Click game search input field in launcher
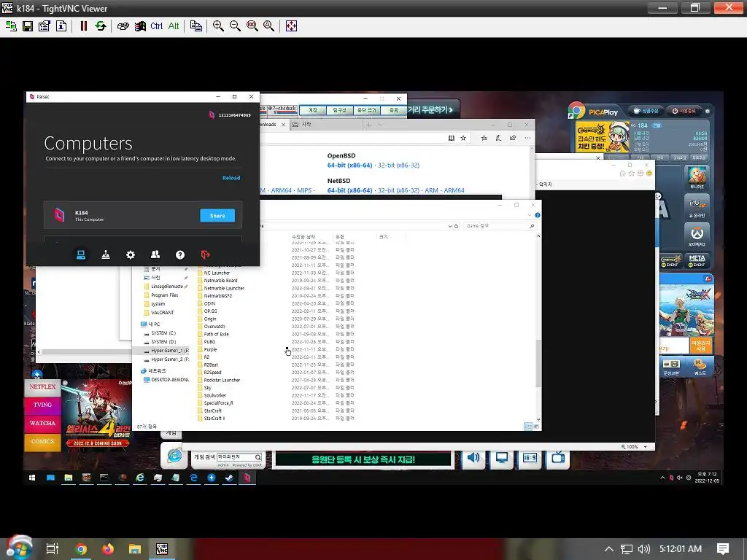This screenshot has height=560, width=747. tap(236, 457)
